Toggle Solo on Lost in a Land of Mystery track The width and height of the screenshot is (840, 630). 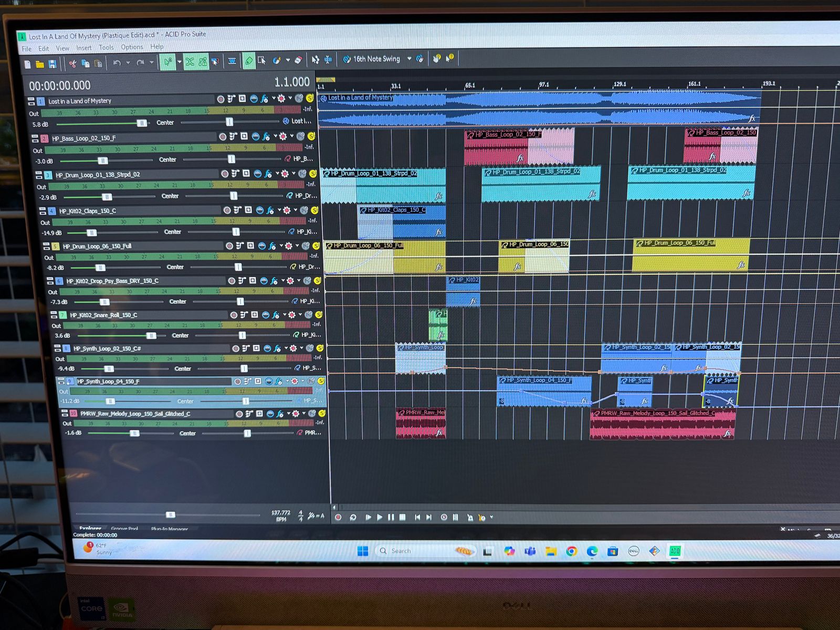point(310,98)
